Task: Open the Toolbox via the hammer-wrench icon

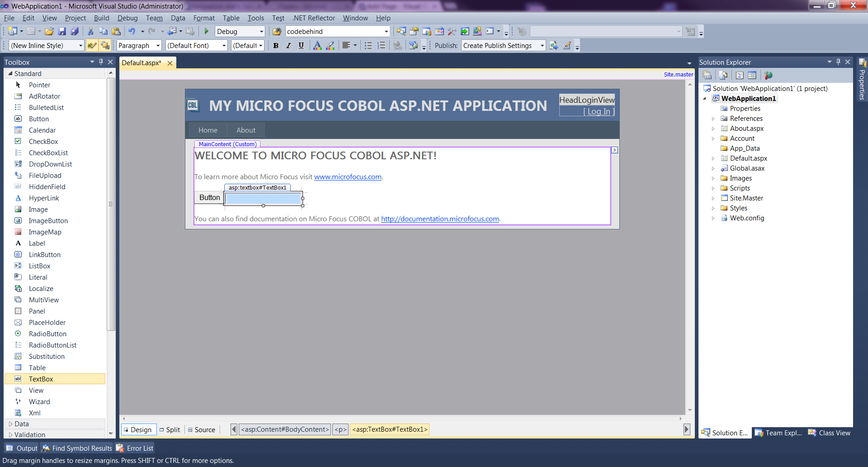Action: coord(452,31)
